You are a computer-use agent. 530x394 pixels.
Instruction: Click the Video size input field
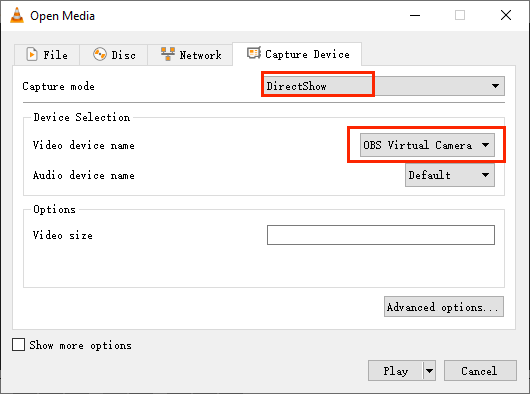[x=381, y=235]
